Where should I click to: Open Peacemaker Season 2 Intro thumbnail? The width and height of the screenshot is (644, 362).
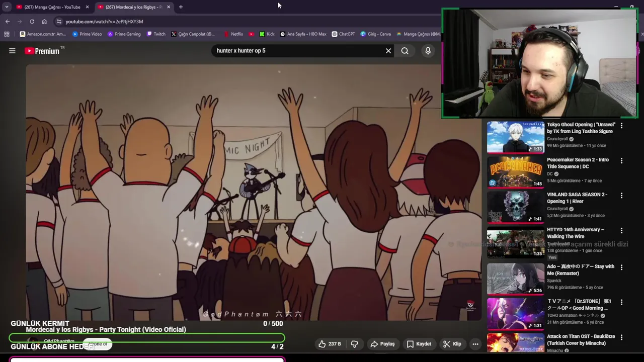pyautogui.click(x=515, y=172)
